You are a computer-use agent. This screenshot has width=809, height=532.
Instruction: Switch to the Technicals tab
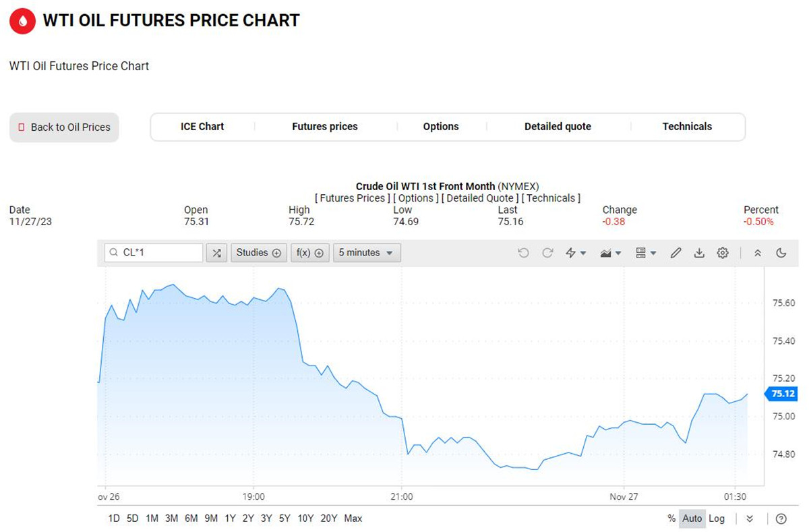pos(687,127)
